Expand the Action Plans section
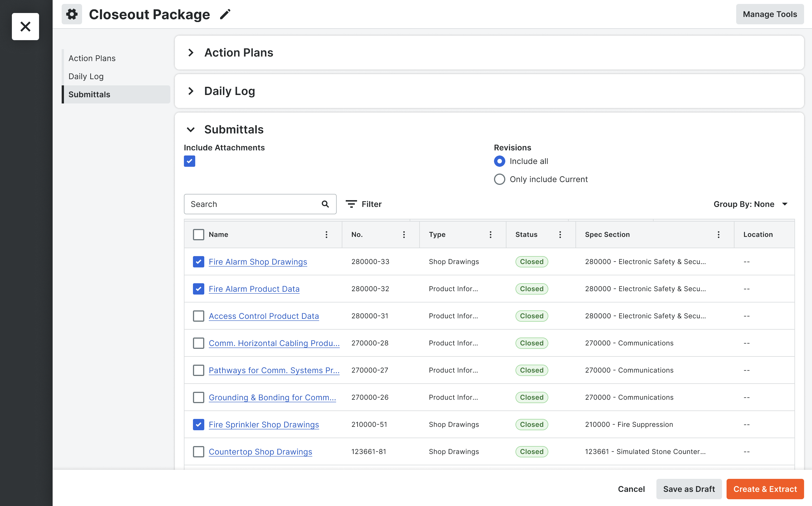This screenshot has height=506, width=812. click(191, 53)
